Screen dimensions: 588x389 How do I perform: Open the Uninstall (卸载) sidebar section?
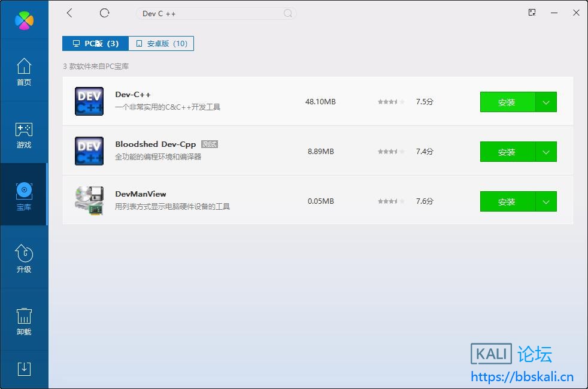24,321
